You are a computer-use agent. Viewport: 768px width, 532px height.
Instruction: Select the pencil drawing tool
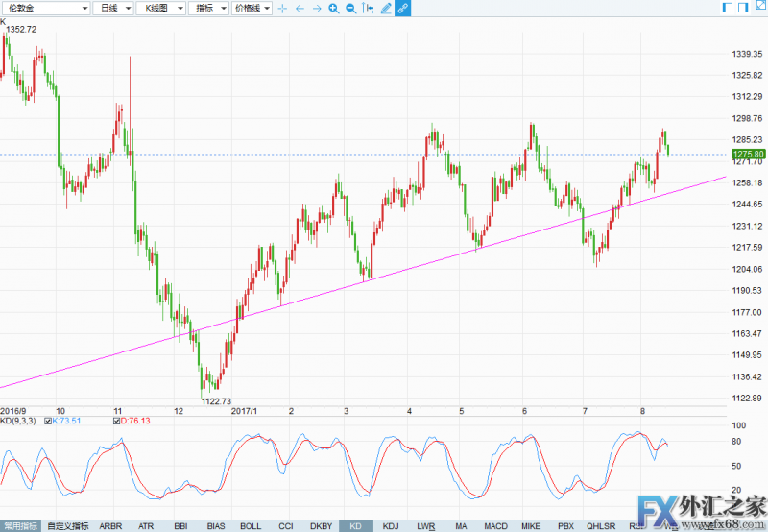tap(386, 8)
